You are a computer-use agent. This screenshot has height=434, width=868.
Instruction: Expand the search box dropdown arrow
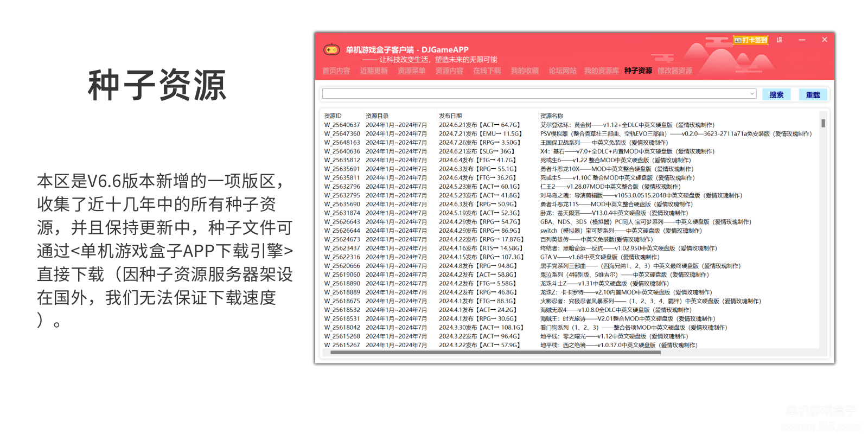coord(752,94)
